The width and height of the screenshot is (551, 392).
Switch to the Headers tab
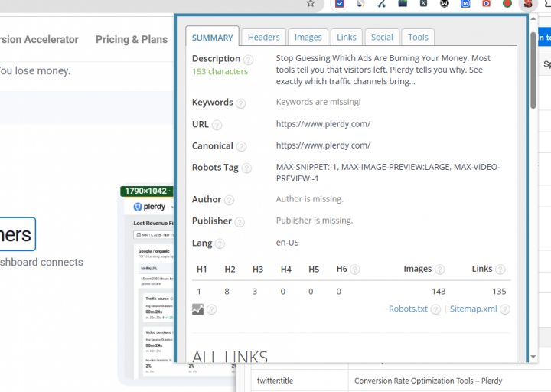tap(264, 38)
